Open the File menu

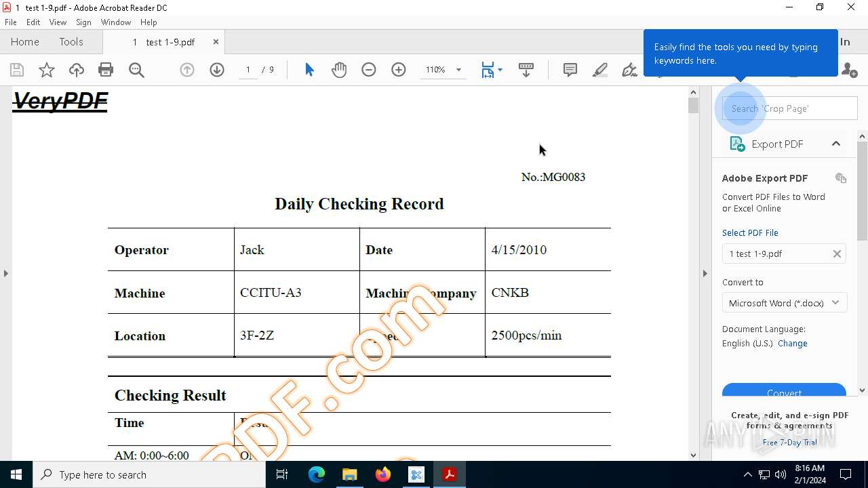click(x=11, y=22)
